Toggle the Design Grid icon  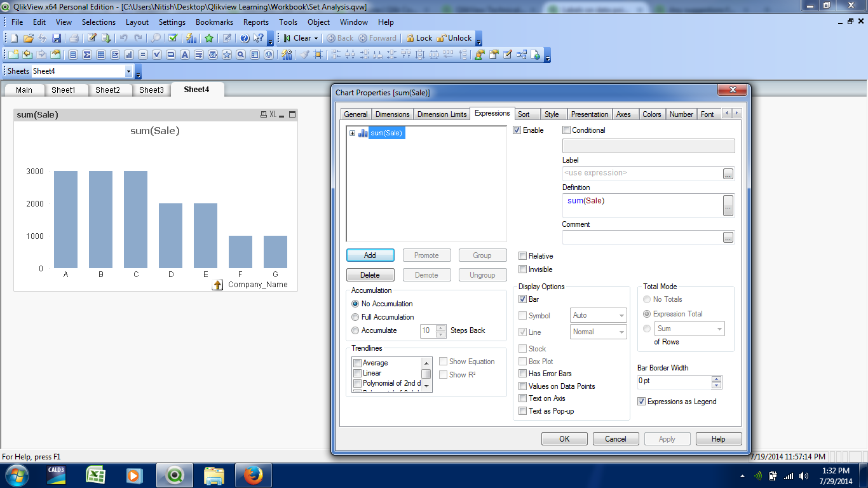tap(318, 54)
